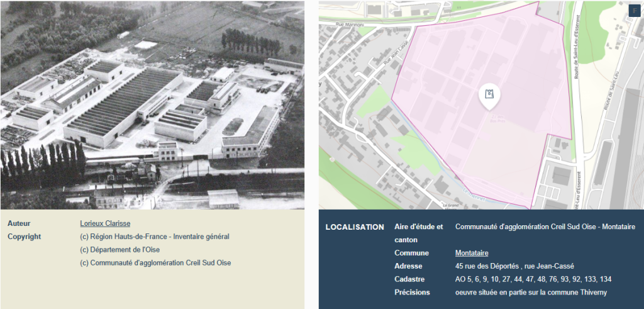Click the factory marker pin on map
644x309 pixels.
pyautogui.click(x=489, y=96)
